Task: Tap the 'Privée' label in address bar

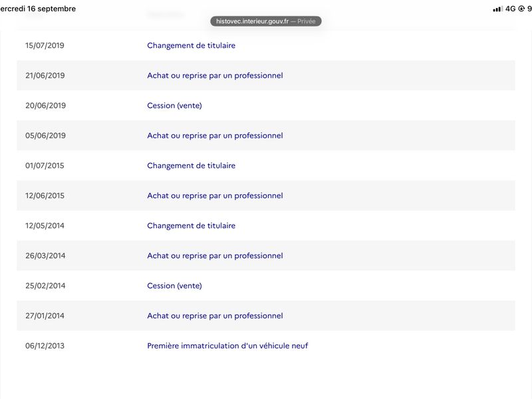Action: (x=307, y=21)
